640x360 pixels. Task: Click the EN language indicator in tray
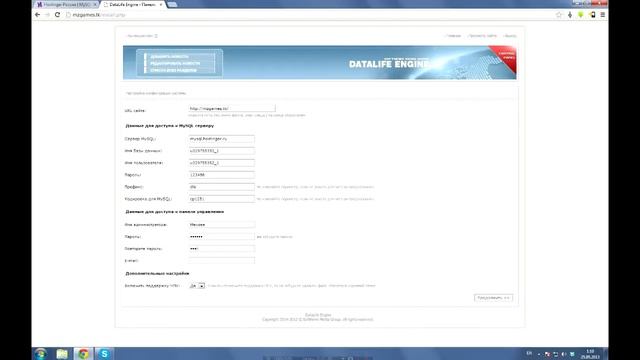coord(529,353)
